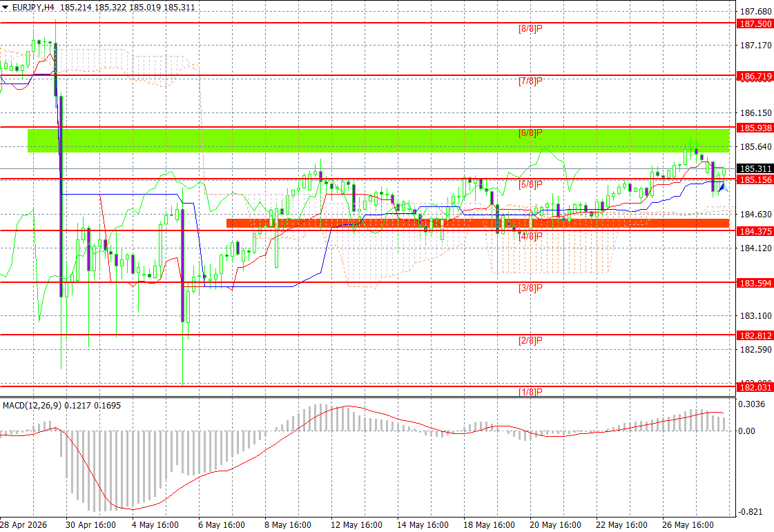The image size is (774, 532).
Task: Select the current price 185.311 label
Action: (755, 169)
